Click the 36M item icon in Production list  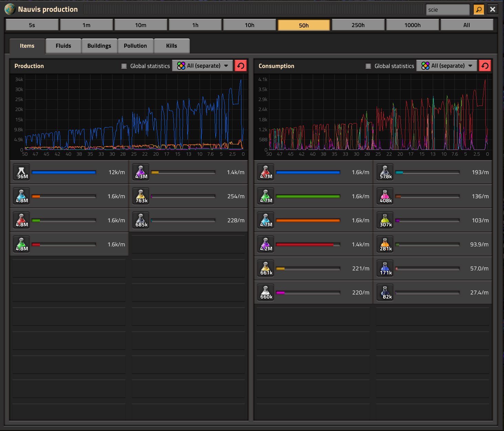pyautogui.click(x=21, y=172)
